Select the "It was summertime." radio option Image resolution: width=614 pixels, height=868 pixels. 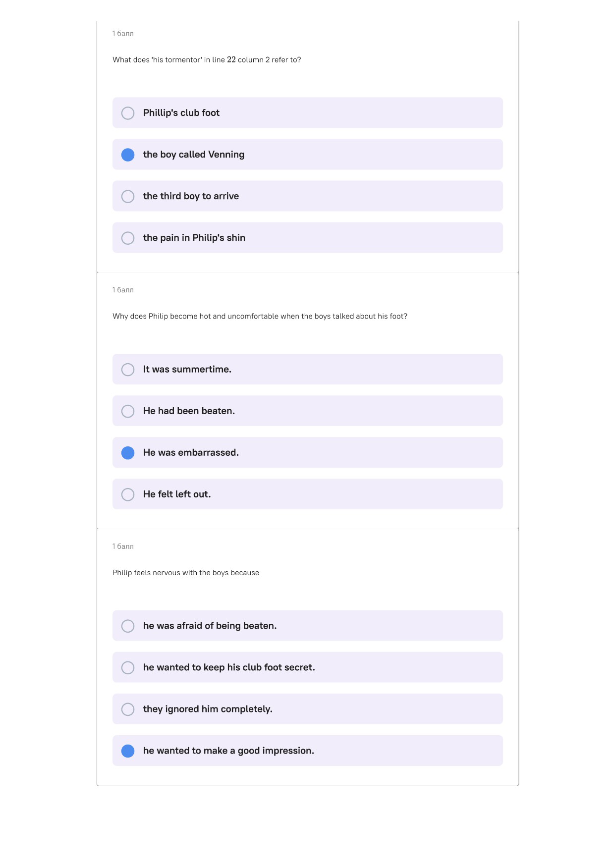point(128,370)
